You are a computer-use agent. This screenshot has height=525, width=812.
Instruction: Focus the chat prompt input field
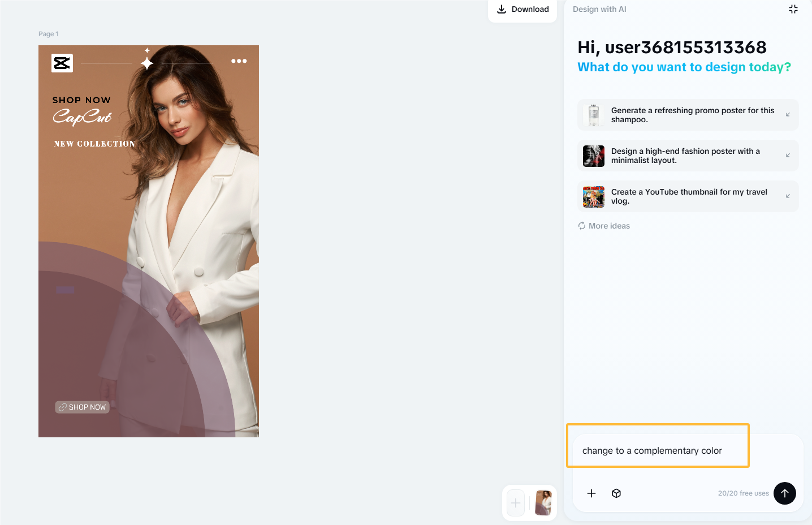(658, 450)
